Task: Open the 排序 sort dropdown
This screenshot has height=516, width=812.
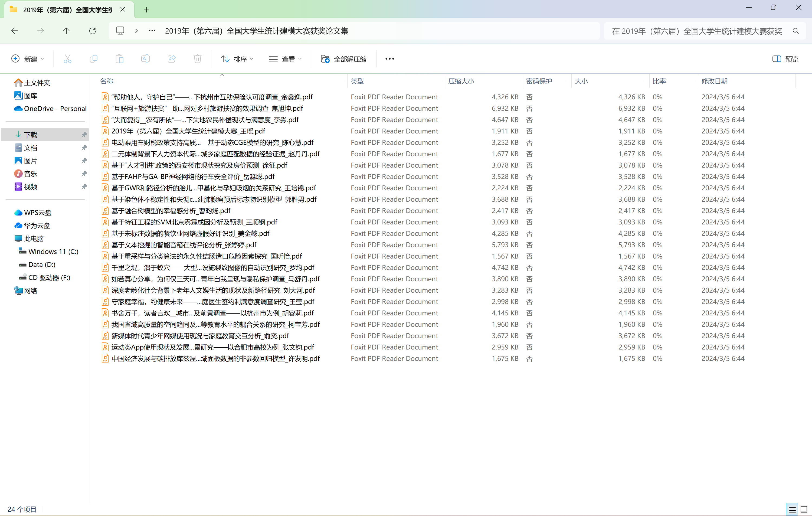Action: click(x=237, y=59)
